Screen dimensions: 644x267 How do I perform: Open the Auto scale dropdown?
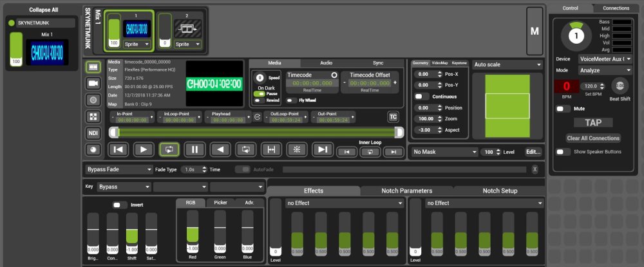(x=507, y=64)
